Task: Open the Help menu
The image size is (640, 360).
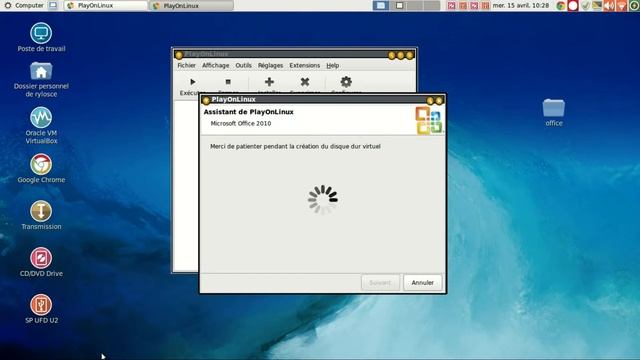Action: tap(333, 65)
